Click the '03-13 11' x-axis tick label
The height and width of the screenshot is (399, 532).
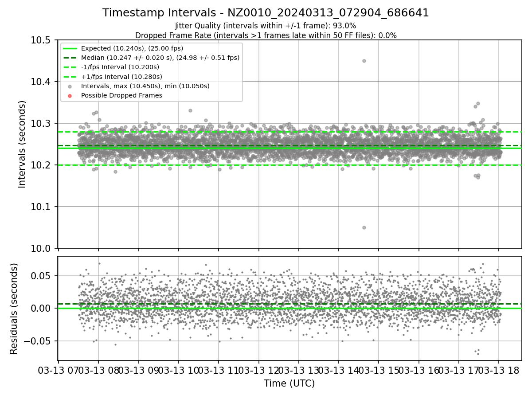[x=219, y=370]
